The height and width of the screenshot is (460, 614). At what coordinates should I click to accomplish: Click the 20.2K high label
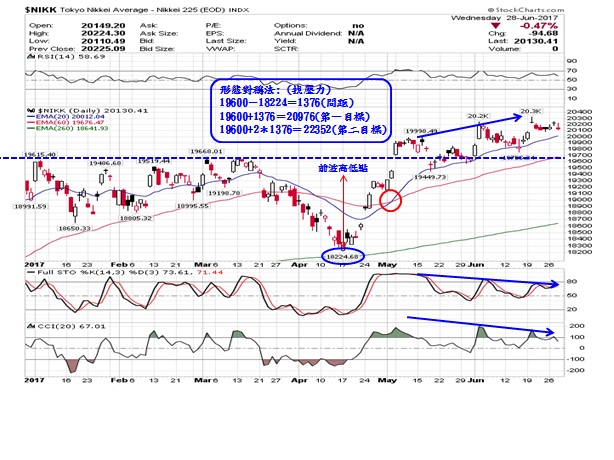pyautogui.click(x=478, y=116)
